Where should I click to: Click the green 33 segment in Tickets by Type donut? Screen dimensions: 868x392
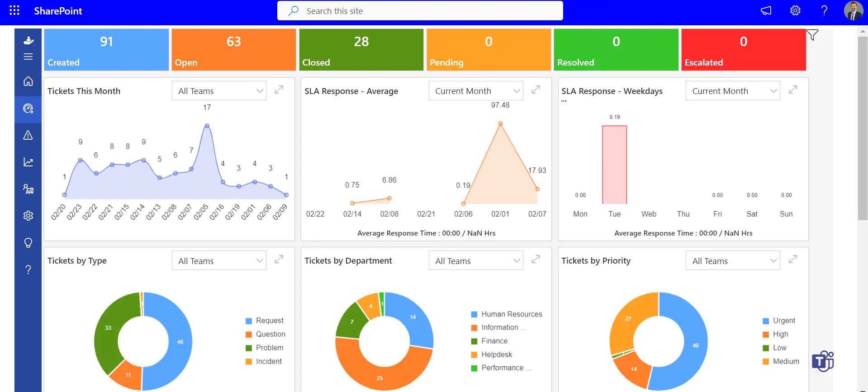click(x=108, y=328)
